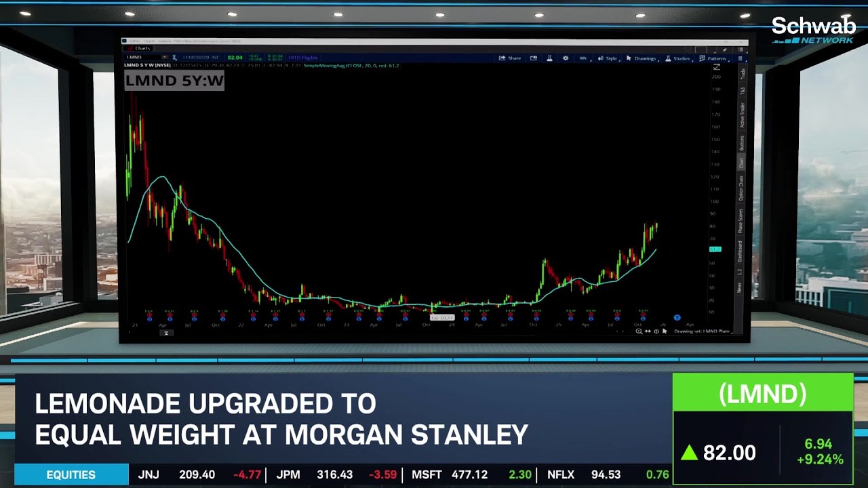The image size is (868, 488).
Task: Click the FXTO Eligible label
Action: [x=302, y=58]
